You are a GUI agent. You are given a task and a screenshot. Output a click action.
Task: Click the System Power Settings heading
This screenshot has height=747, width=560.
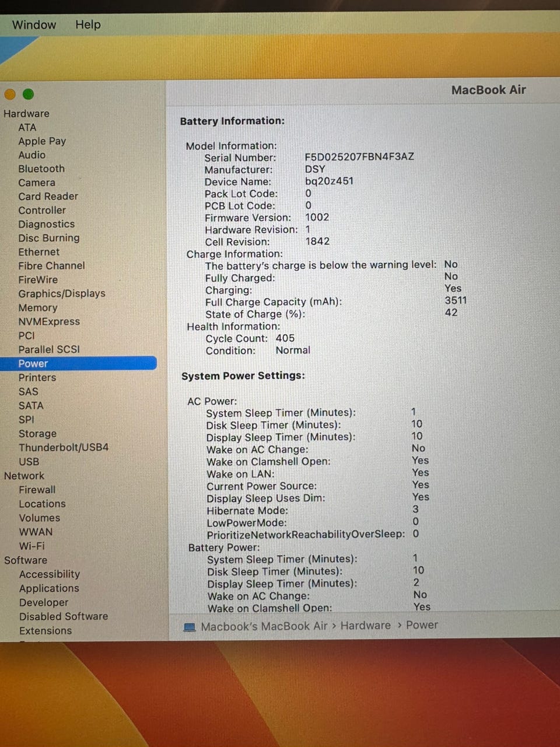(x=243, y=376)
